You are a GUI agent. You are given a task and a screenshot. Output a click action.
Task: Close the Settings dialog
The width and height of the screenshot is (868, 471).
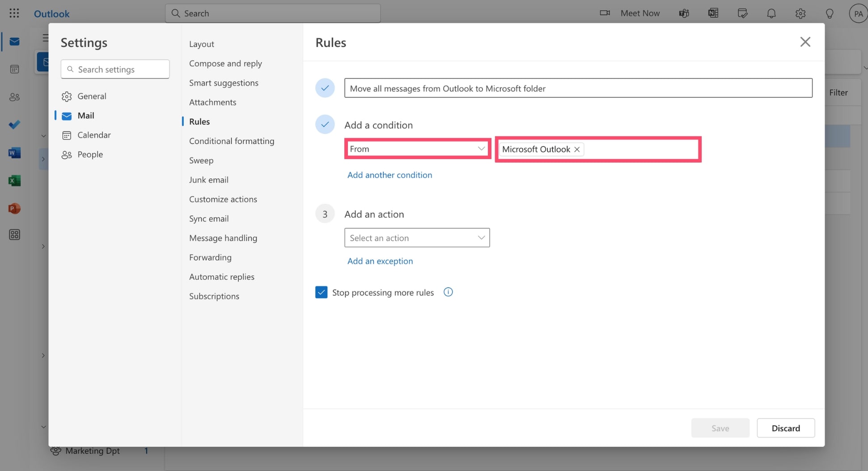(805, 42)
